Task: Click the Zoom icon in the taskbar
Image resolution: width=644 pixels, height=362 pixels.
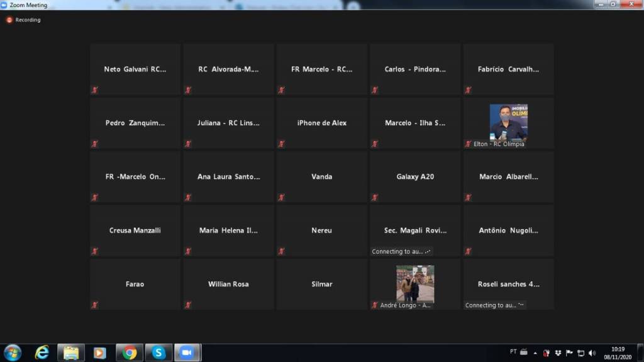Action: 186,353
